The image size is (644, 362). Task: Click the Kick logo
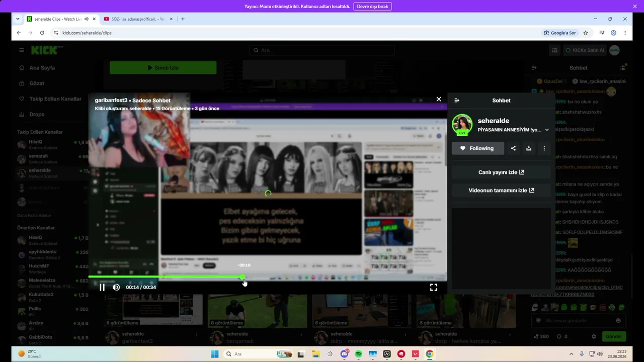pos(45,50)
